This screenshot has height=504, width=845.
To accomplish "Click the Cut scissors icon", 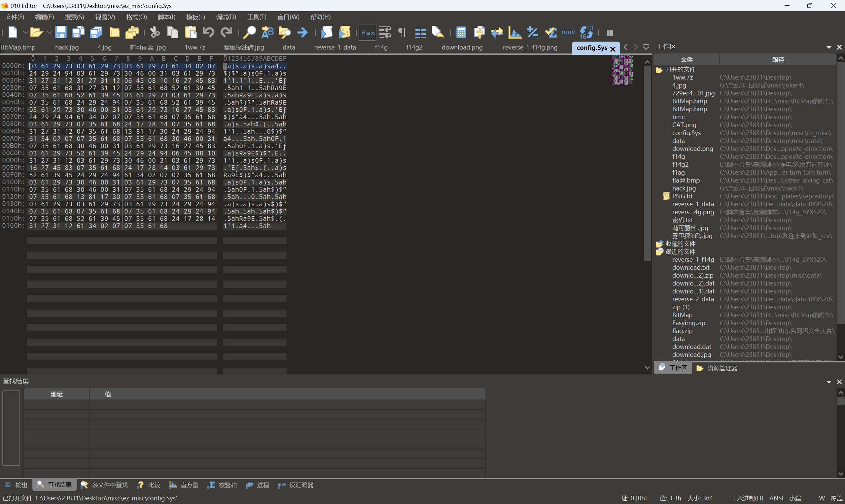I will 155,32.
